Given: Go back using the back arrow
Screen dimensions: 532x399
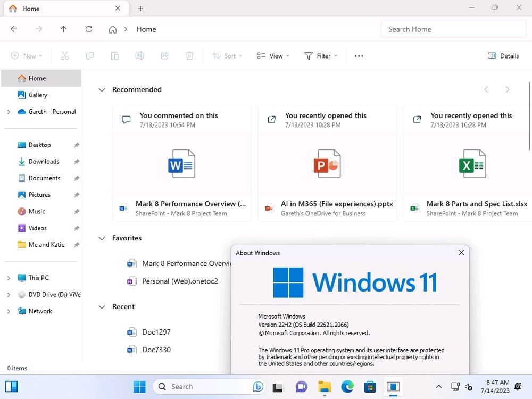Looking at the screenshot, I should click(x=14, y=29).
